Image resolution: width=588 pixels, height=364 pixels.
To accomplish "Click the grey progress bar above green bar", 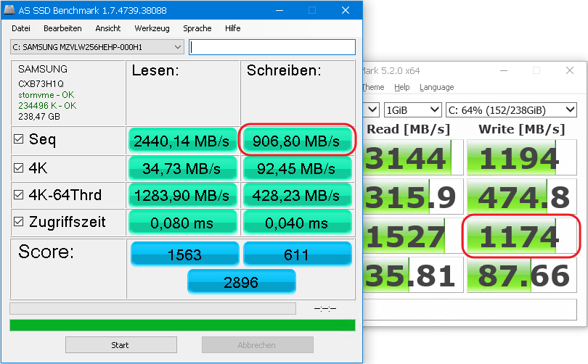I will (152, 309).
